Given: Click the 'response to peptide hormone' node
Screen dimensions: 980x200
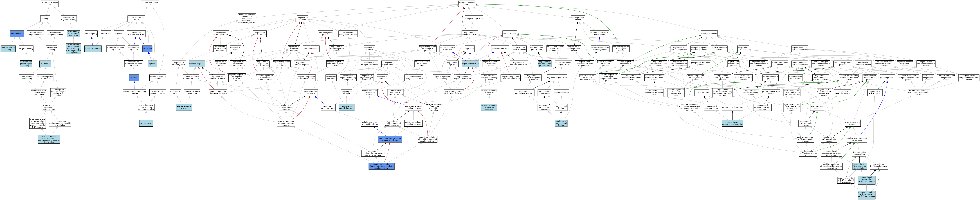Looking at the screenshot, I should coord(347,107).
